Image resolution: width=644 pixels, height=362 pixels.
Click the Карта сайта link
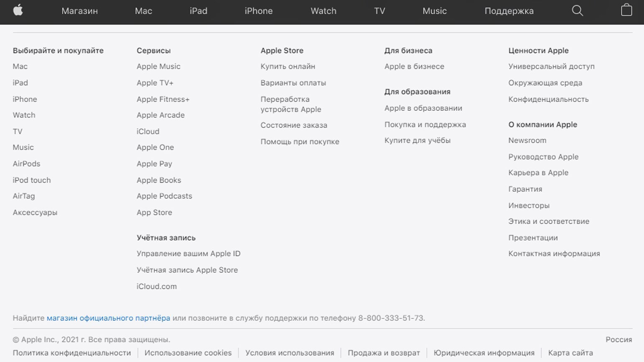click(570, 353)
